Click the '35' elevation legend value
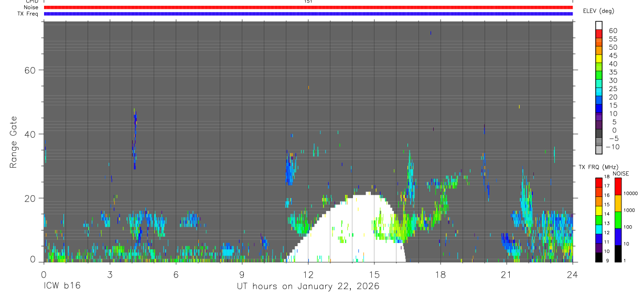Screen dimensions: 644x297 [613, 72]
